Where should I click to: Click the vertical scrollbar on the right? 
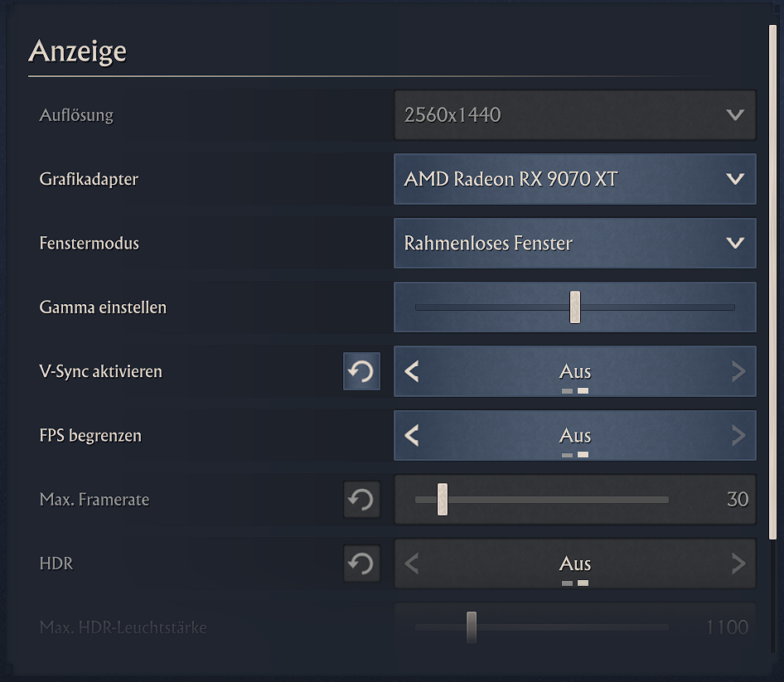pos(772,282)
